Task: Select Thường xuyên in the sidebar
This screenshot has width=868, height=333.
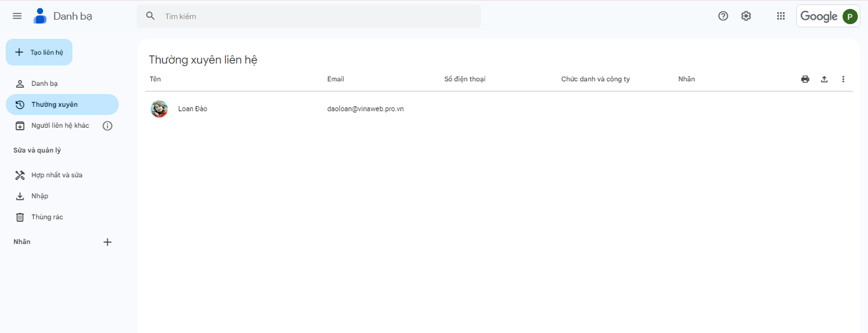Action: 54,105
